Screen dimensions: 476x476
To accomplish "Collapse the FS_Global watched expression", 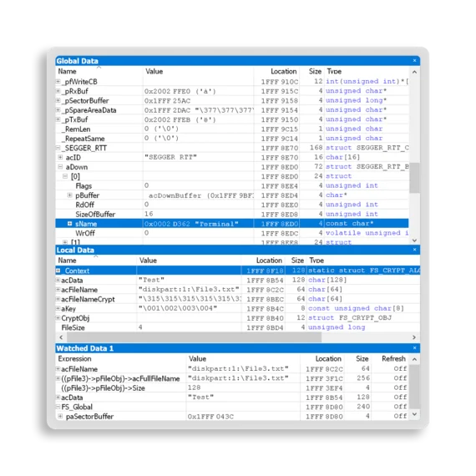I will point(58,407).
